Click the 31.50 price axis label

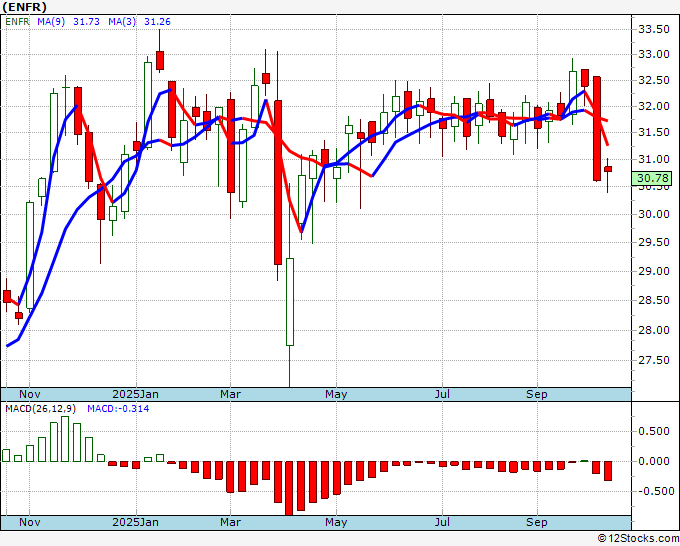[654, 133]
